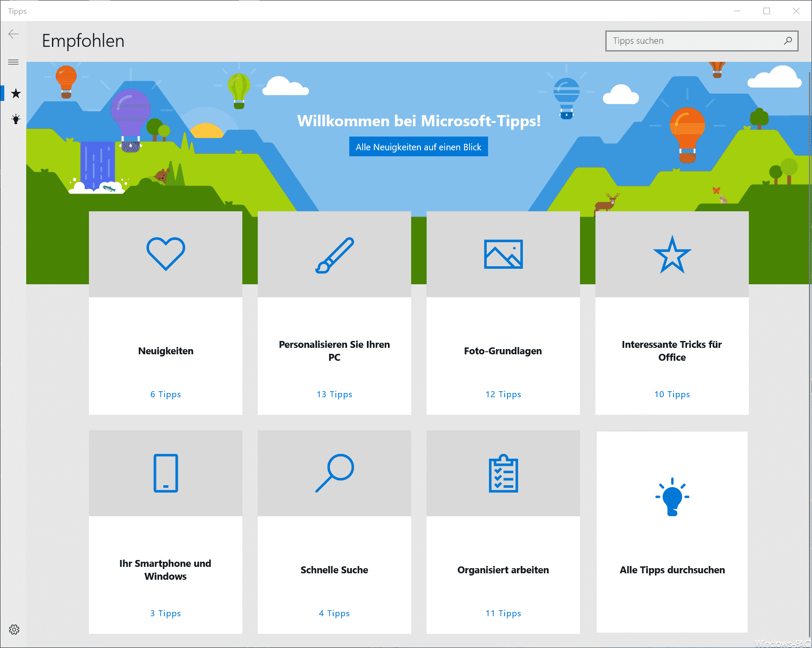Follow the 11 Tipps link

pyautogui.click(x=503, y=613)
